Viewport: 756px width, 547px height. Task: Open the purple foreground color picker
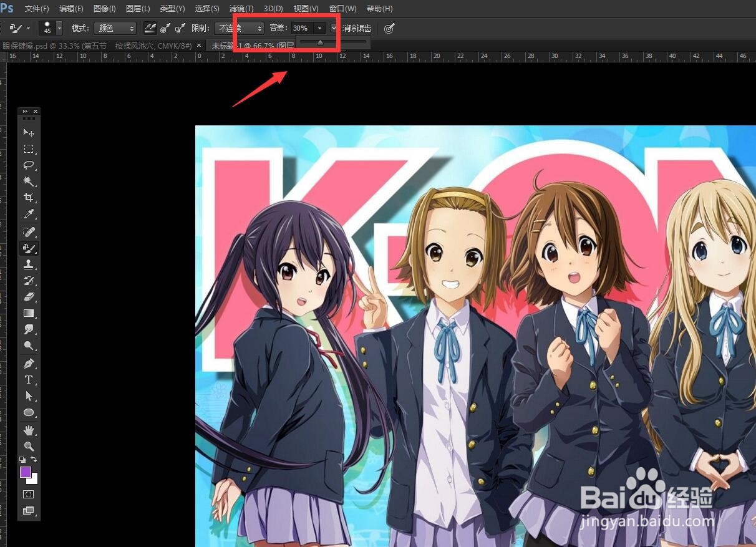click(25, 472)
